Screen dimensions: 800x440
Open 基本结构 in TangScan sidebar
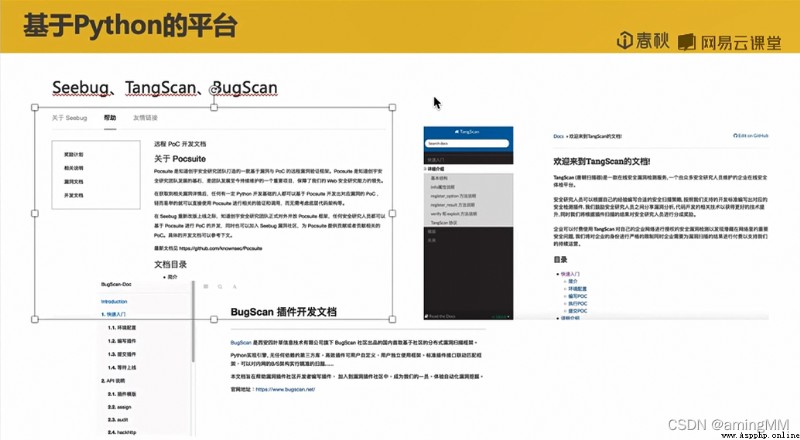[x=439, y=178]
